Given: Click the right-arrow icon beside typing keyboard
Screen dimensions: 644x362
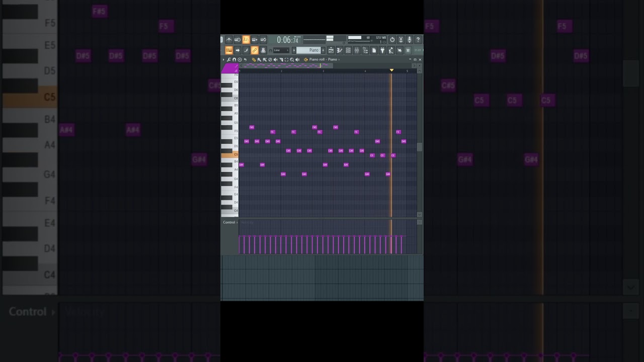Looking at the screenshot, I should (x=237, y=50).
